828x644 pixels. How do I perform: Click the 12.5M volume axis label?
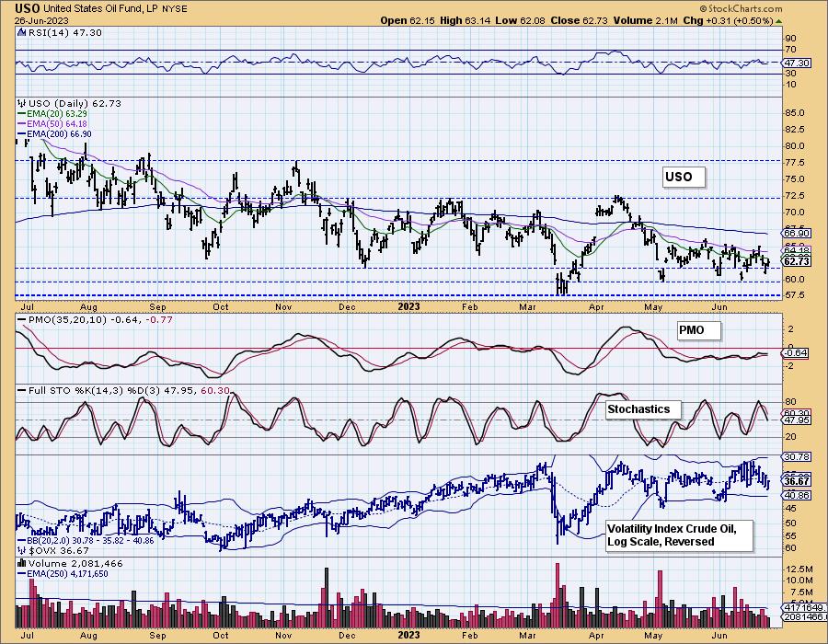(x=799, y=569)
